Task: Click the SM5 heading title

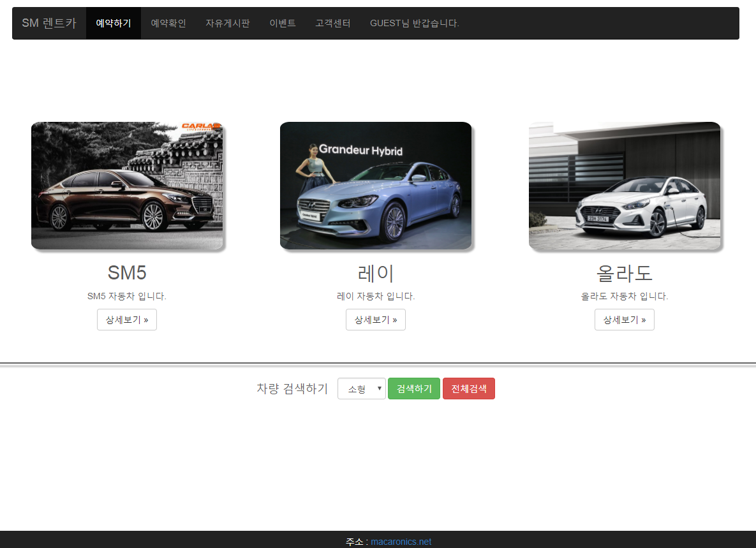Action: (127, 273)
